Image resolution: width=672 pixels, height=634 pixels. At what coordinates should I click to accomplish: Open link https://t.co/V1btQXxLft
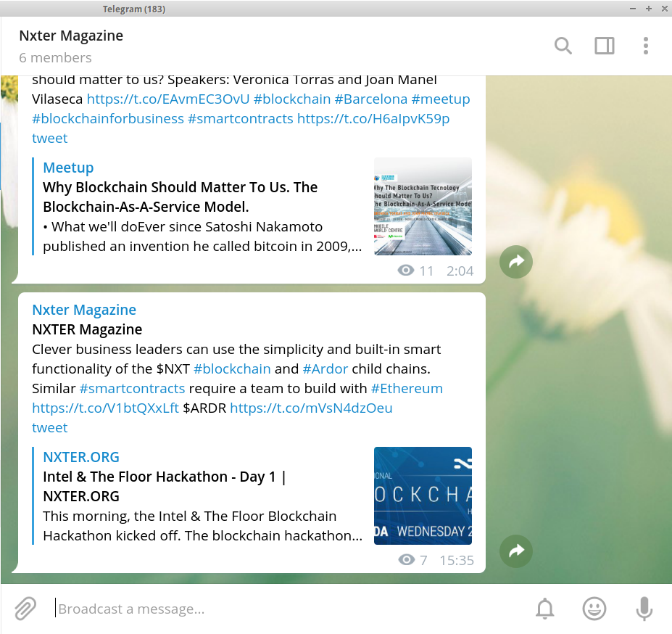pos(105,408)
